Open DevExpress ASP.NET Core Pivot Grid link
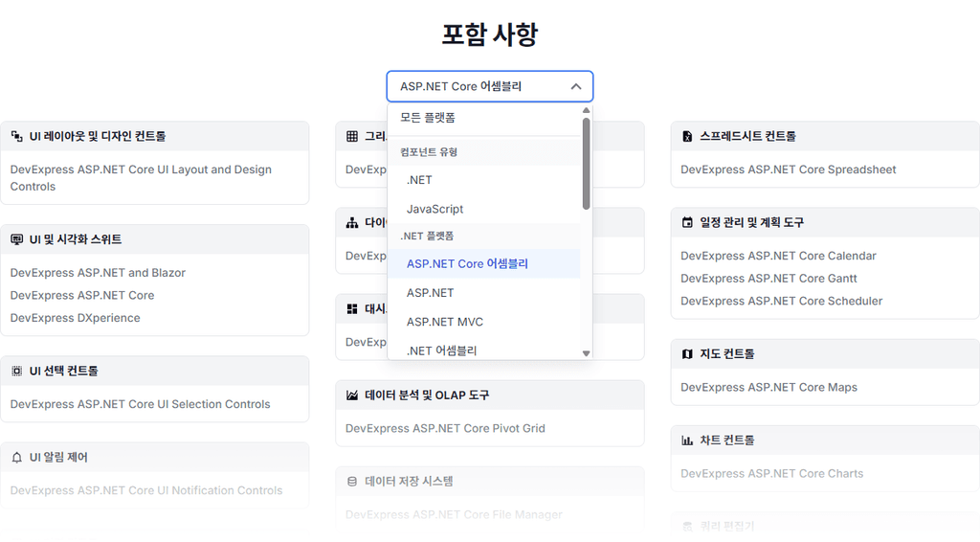980x542 pixels. pyautogui.click(x=445, y=428)
